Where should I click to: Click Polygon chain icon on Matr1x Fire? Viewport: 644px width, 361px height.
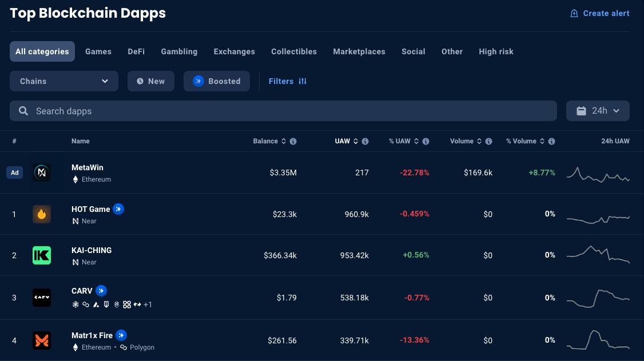click(x=124, y=347)
